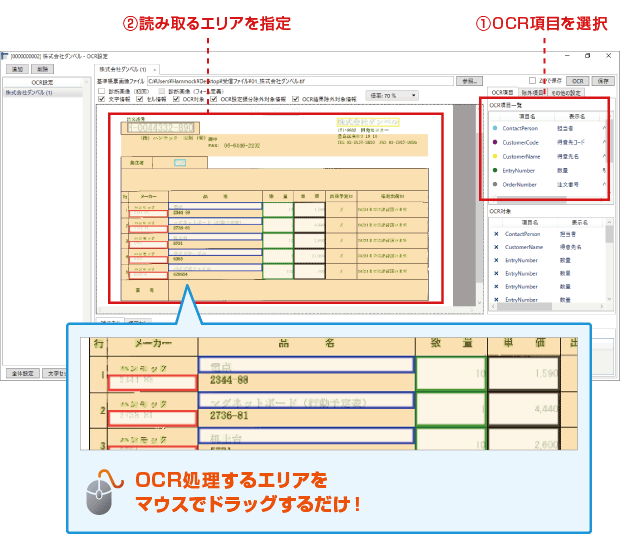The height and width of the screenshot is (550, 620).
Task: Uncheck the セル情報 checkbox
Action: pyautogui.click(x=139, y=99)
